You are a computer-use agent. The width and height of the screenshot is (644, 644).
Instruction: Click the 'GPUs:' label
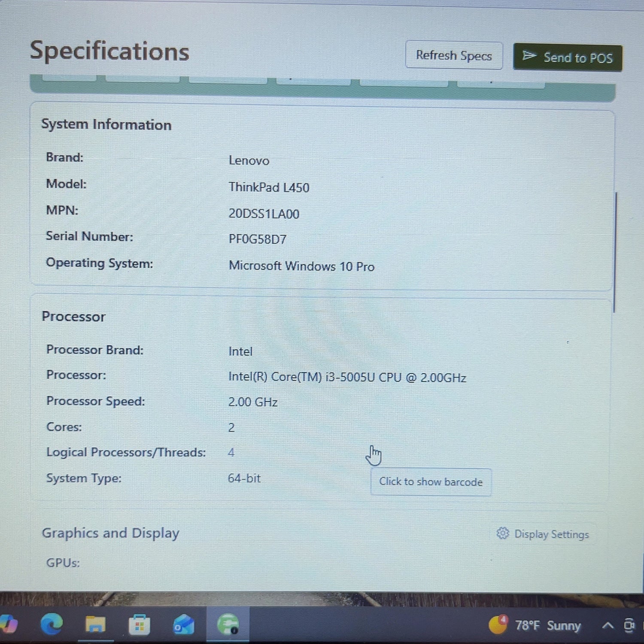(x=63, y=562)
